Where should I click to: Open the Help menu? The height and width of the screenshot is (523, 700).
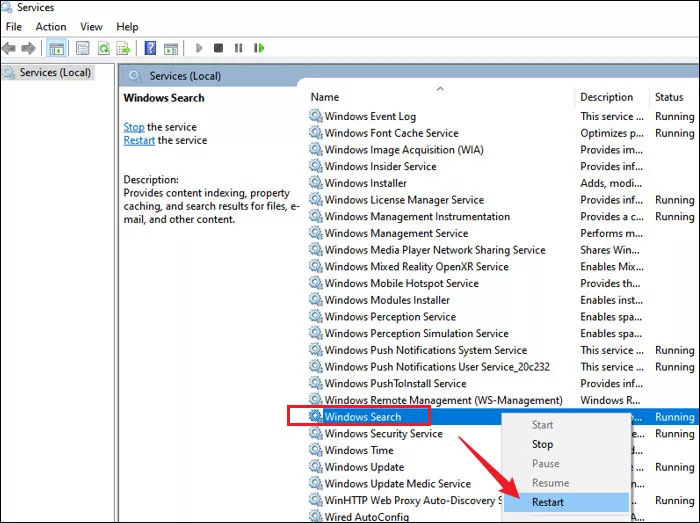pyautogui.click(x=127, y=27)
